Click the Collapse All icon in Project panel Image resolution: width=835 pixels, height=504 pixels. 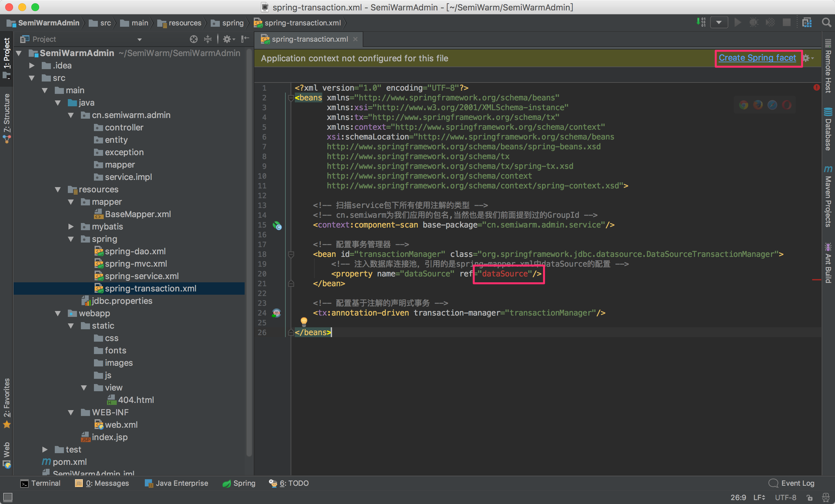pyautogui.click(x=207, y=39)
